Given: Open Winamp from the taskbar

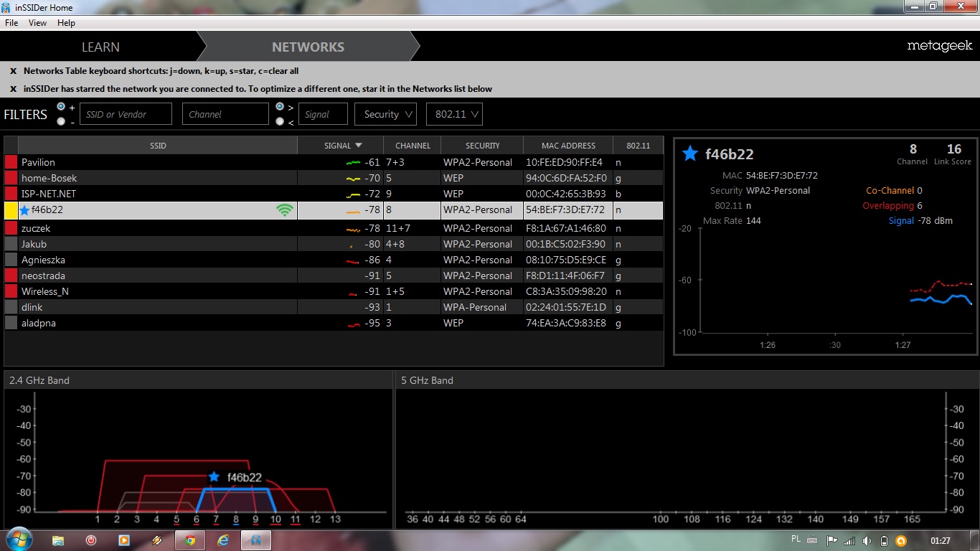Looking at the screenshot, I should [157, 540].
